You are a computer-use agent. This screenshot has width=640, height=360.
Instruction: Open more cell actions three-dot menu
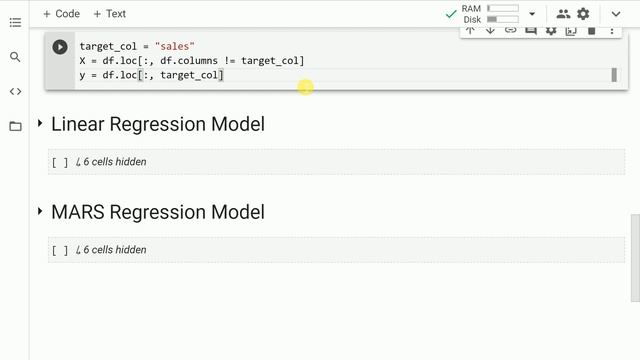(612, 31)
